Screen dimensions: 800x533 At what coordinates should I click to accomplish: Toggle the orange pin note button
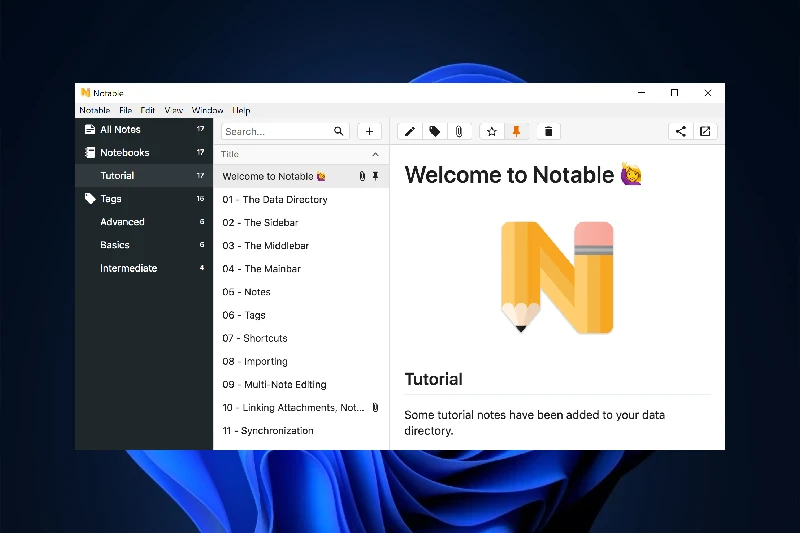point(516,132)
